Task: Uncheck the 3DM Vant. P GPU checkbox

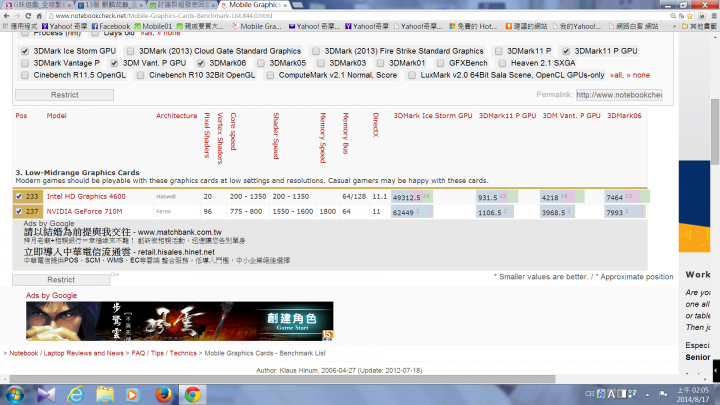Action: [114, 63]
